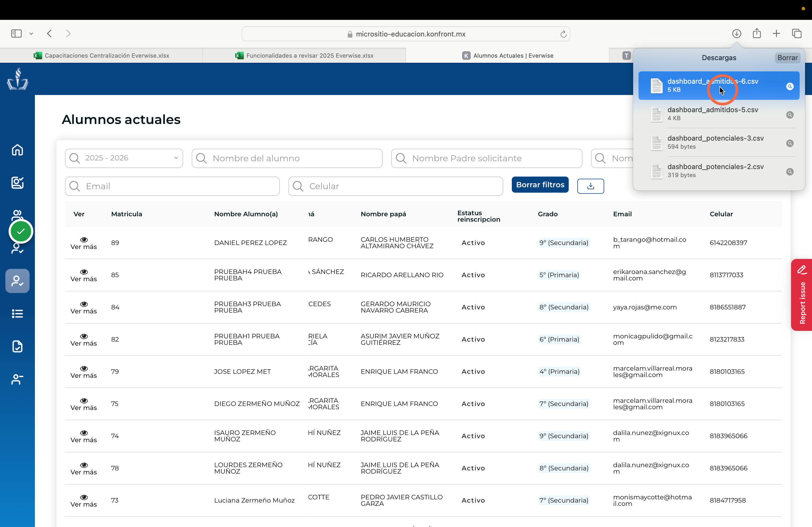Click the Safari share icon

(x=757, y=33)
